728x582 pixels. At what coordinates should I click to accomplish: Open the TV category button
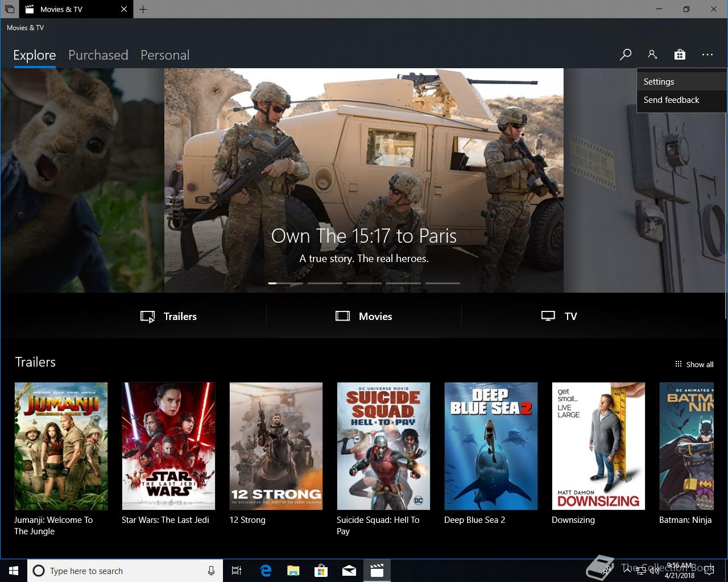tap(559, 316)
